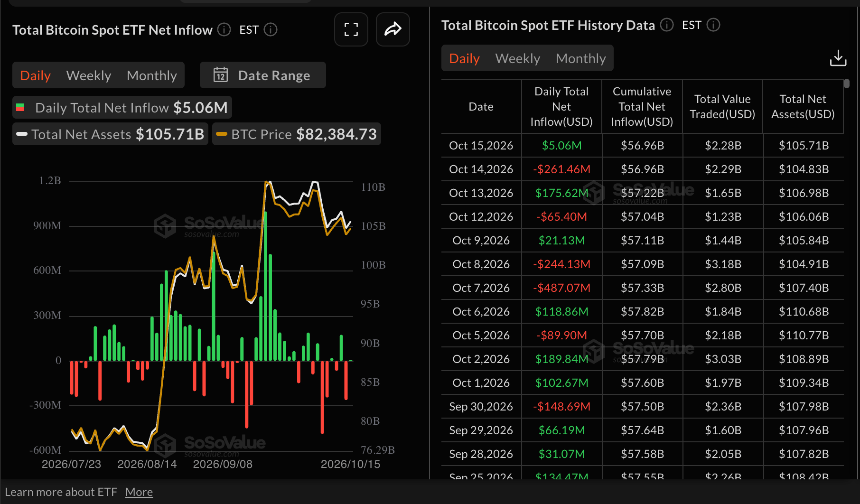The image size is (860, 504).
Task: Click -$65.40M inflow value
Action: coord(561,216)
